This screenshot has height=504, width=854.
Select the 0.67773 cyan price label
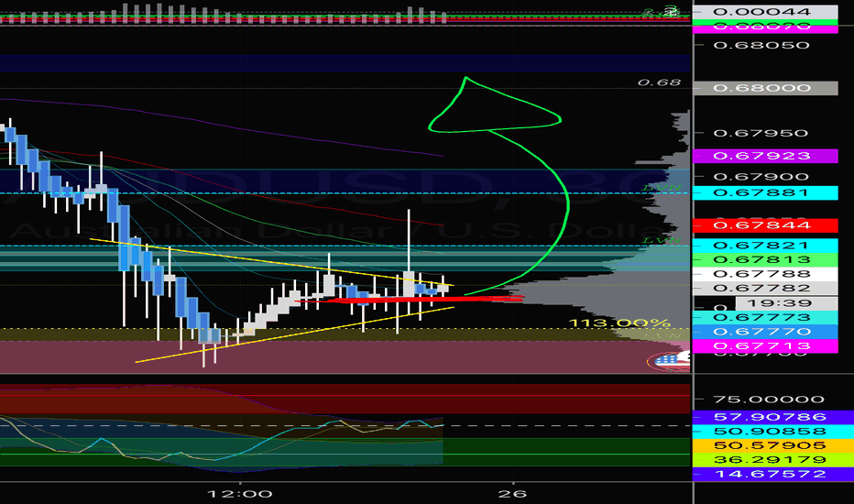tap(765, 318)
